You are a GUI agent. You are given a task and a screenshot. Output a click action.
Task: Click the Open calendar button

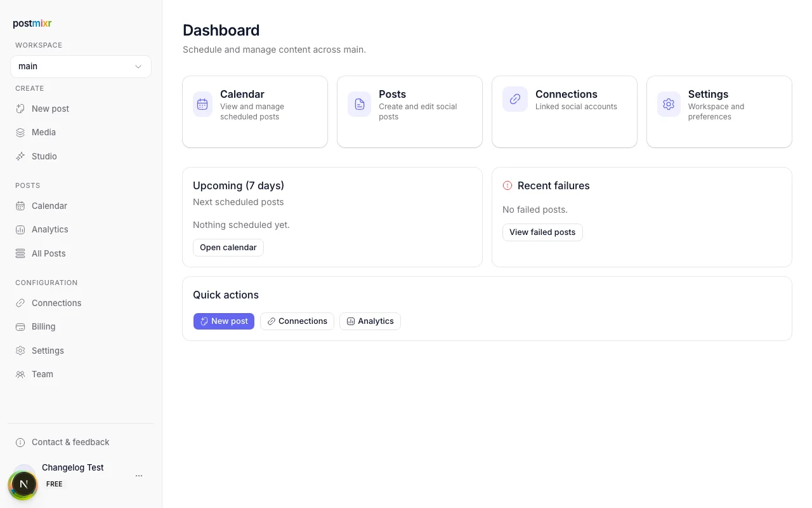(228, 248)
